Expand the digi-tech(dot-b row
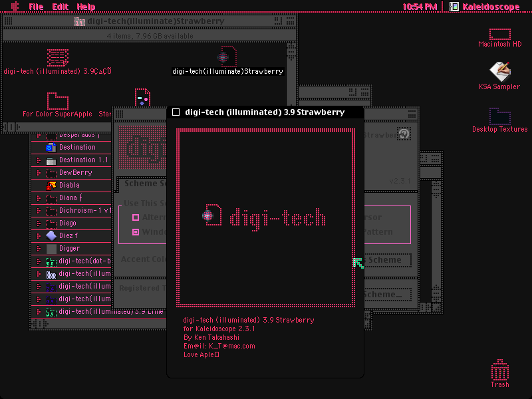The width and height of the screenshot is (532, 399). click(x=39, y=261)
